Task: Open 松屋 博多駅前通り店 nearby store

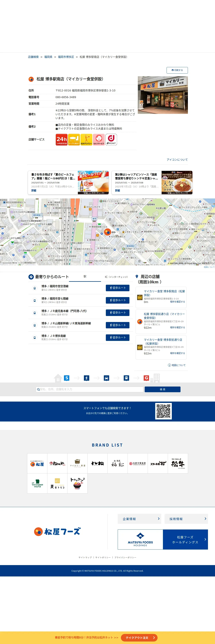Action: coord(164,316)
